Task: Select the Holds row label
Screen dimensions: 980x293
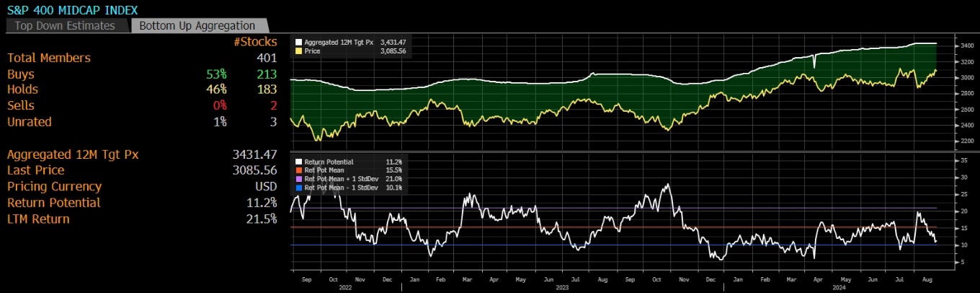Action: 22,89
